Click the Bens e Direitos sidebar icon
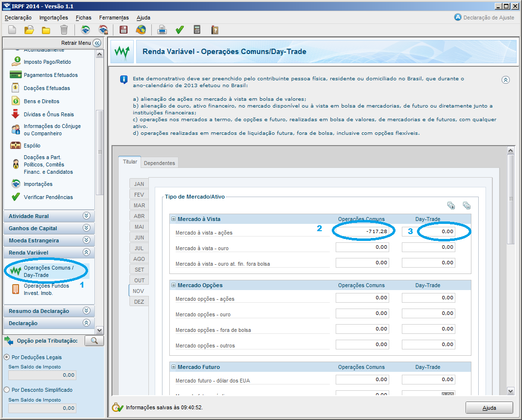Viewport: 522px width, 420px height. tap(16, 101)
